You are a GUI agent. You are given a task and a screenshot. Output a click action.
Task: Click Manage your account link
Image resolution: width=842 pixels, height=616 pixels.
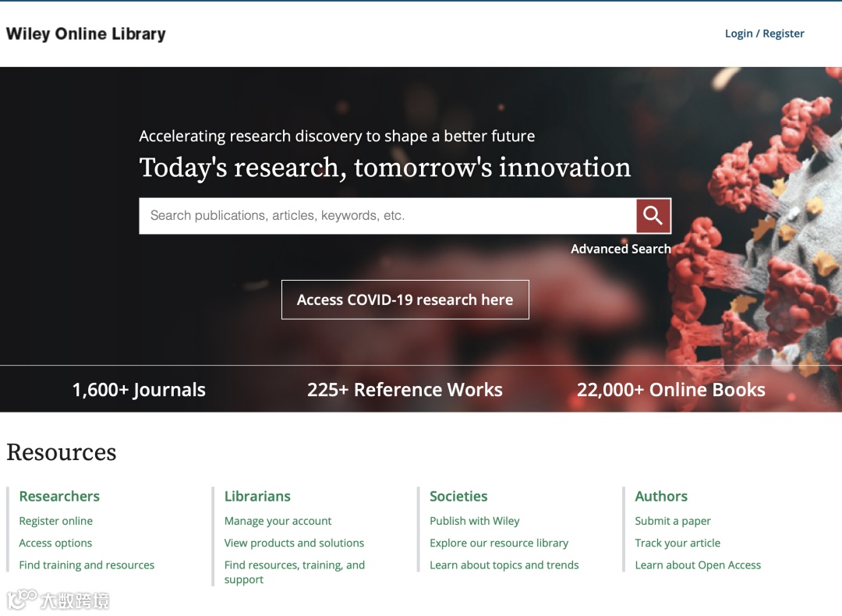point(278,521)
